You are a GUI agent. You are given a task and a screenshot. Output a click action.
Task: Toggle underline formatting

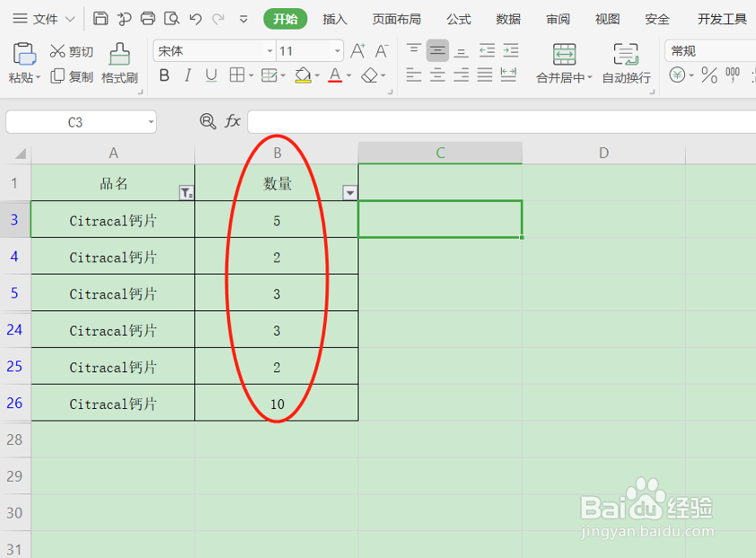coord(210,75)
